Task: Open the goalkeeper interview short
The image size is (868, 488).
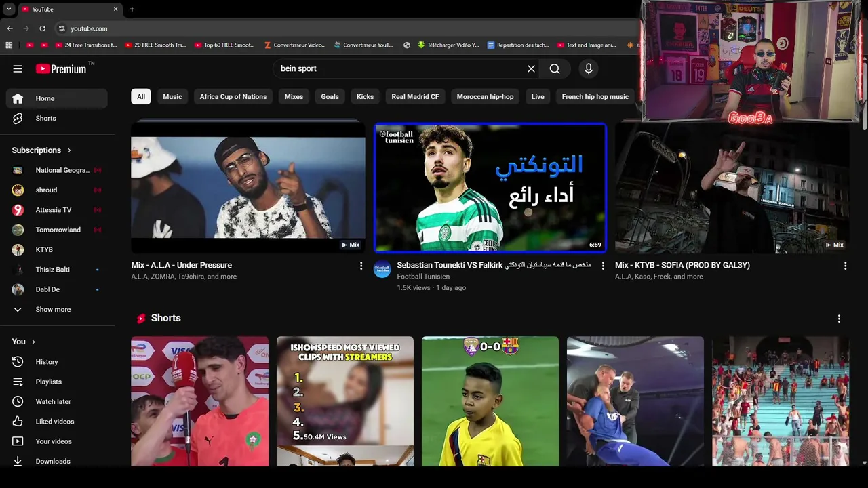Action: pos(200,401)
